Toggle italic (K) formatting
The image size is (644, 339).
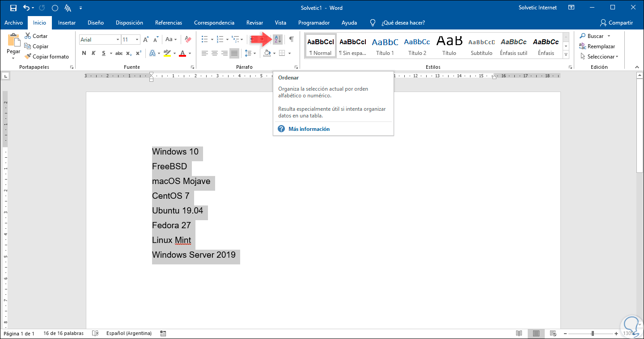coord(93,53)
